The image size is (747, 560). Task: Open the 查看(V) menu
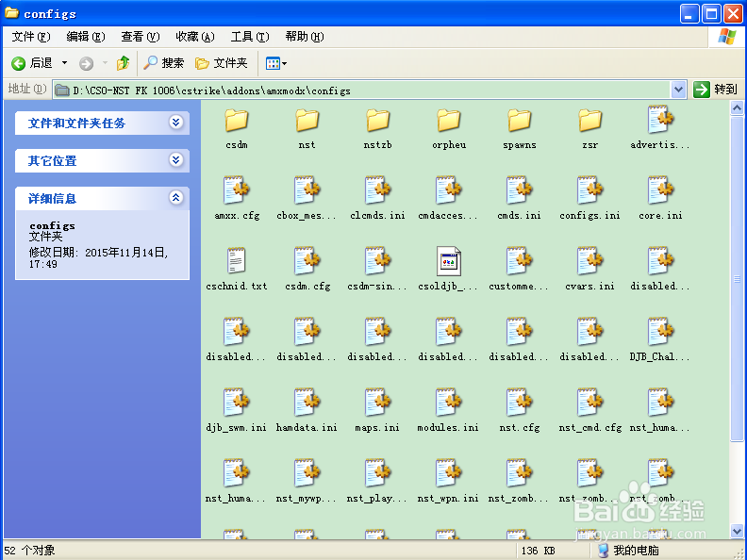[140, 37]
